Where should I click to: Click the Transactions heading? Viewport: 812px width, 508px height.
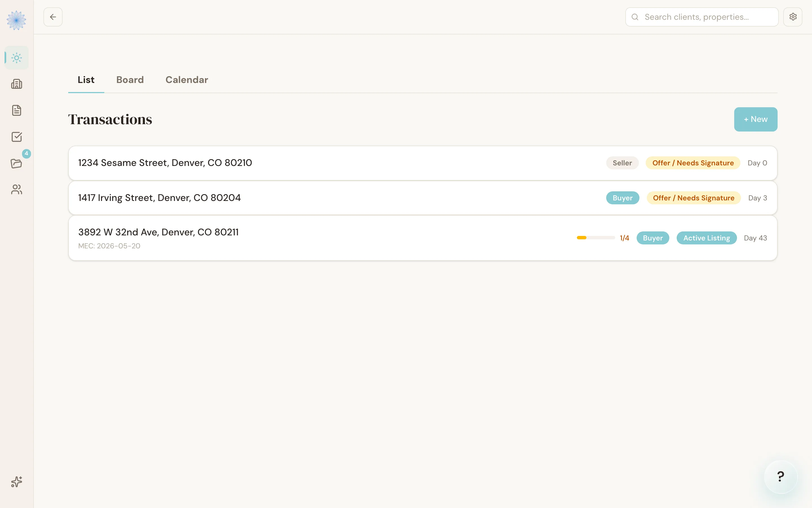point(110,119)
